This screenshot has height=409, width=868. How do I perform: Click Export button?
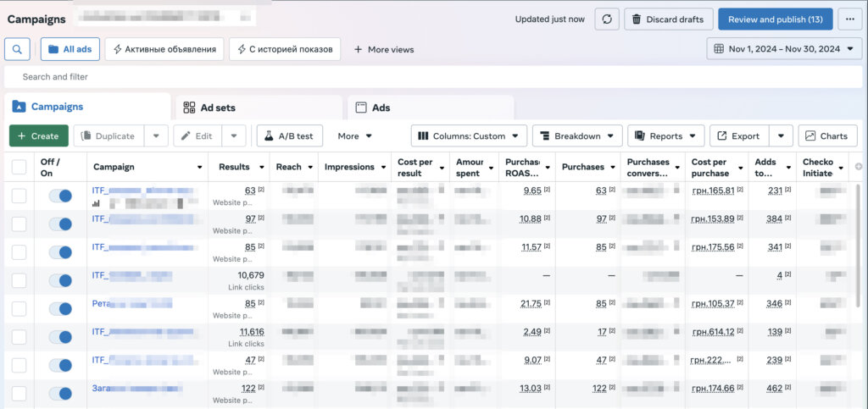739,135
